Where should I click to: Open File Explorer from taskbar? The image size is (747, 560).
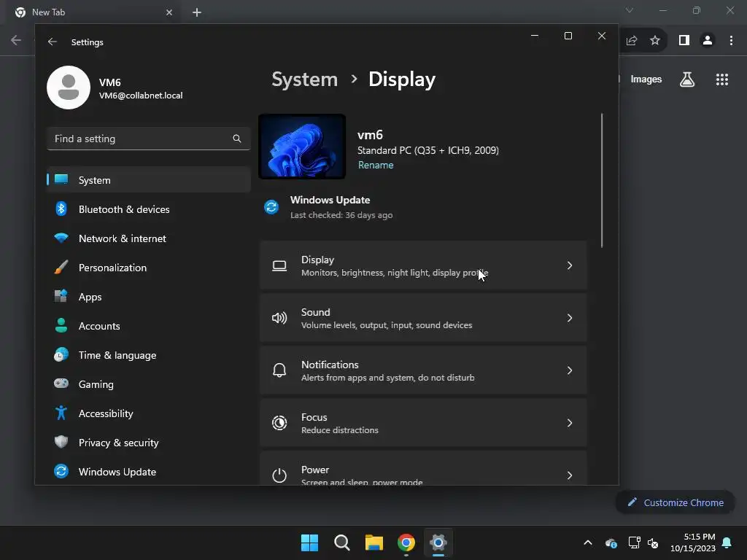click(374, 542)
